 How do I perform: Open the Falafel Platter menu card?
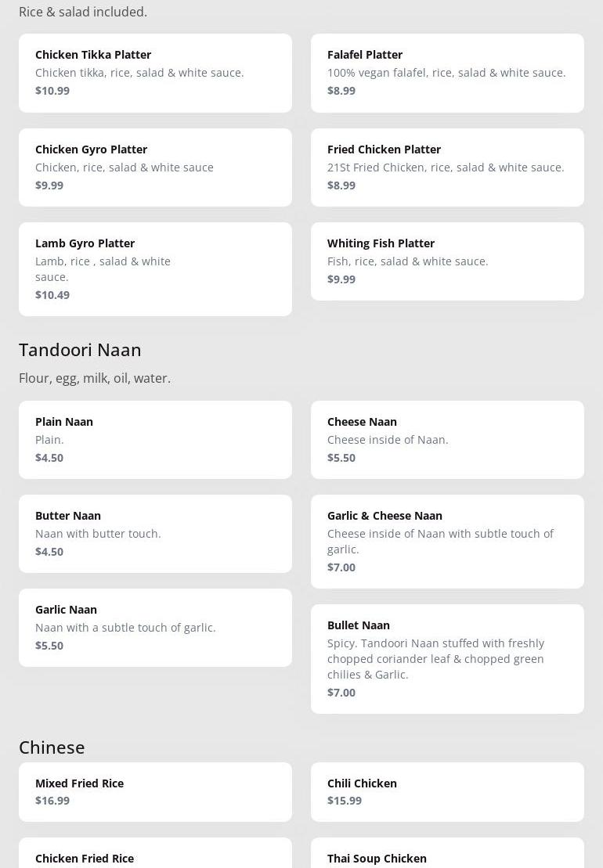point(447,72)
